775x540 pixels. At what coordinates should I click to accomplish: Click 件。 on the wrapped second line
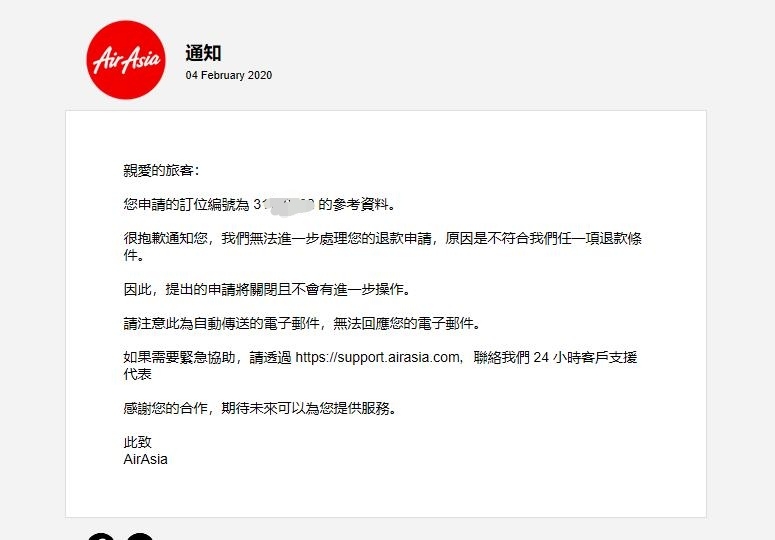tap(134, 255)
